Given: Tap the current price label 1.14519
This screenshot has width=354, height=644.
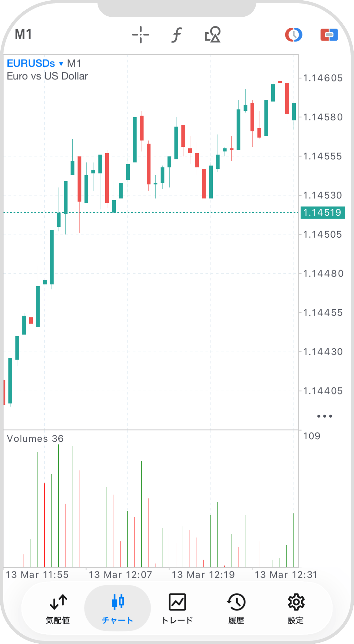Looking at the screenshot, I should tap(322, 213).
